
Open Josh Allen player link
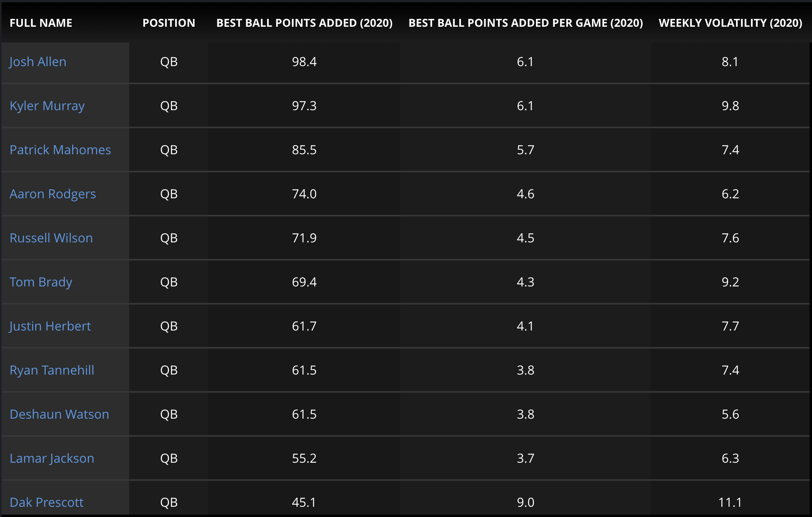point(38,62)
